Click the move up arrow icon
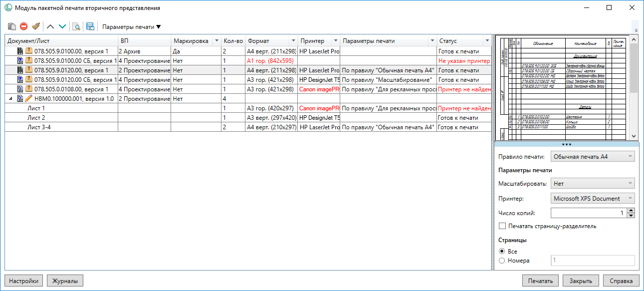 coord(50,26)
